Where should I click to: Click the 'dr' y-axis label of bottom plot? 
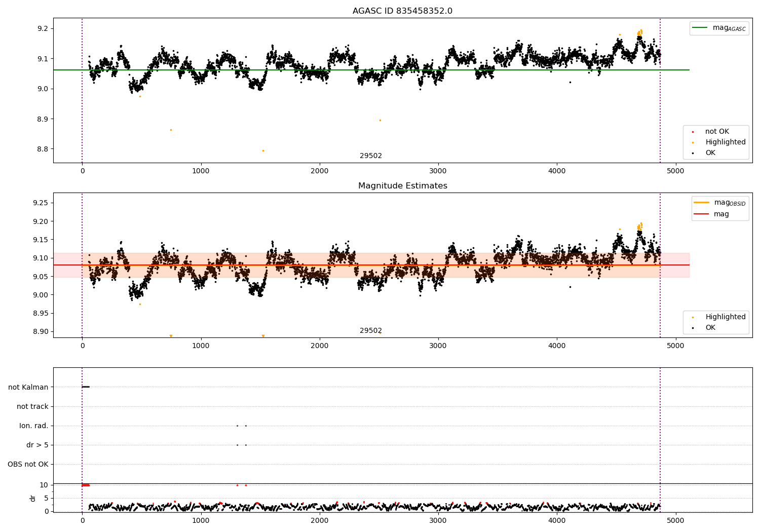(33, 498)
